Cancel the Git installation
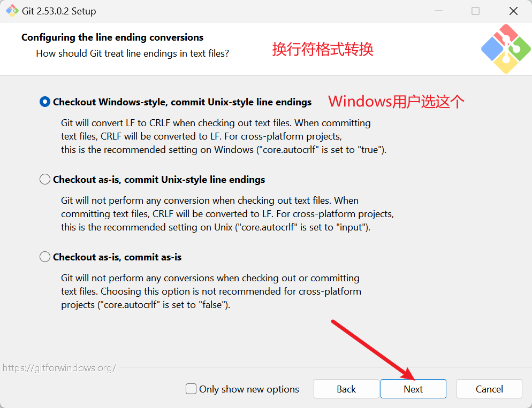Image resolution: width=532 pixels, height=408 pixels. [489, 389]
